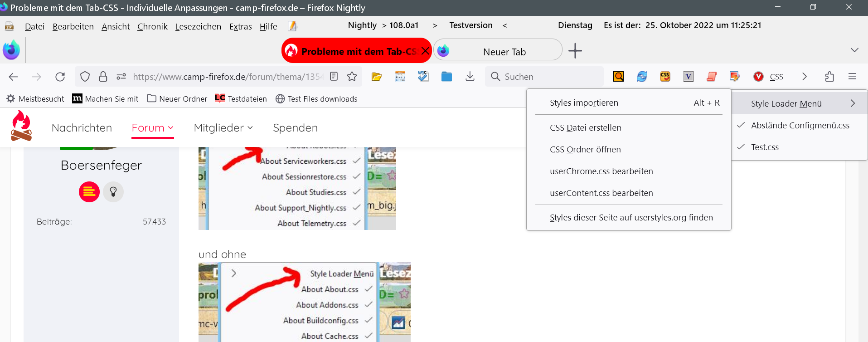Viewport: 868px width, 342px height.
Task: Click the edit image pencil toolbar icon
Action: click(x=735, y=77)
